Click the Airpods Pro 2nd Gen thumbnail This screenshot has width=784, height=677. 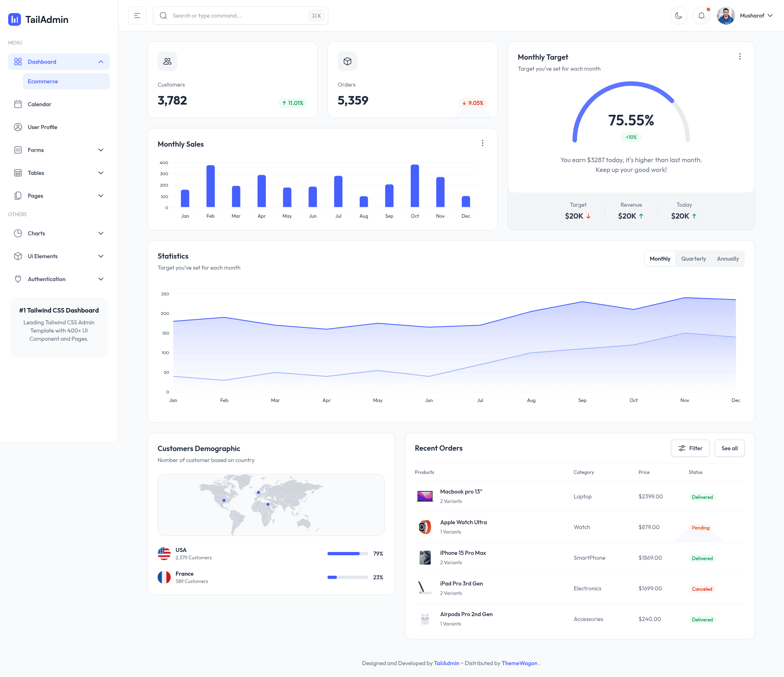point(425,619)
